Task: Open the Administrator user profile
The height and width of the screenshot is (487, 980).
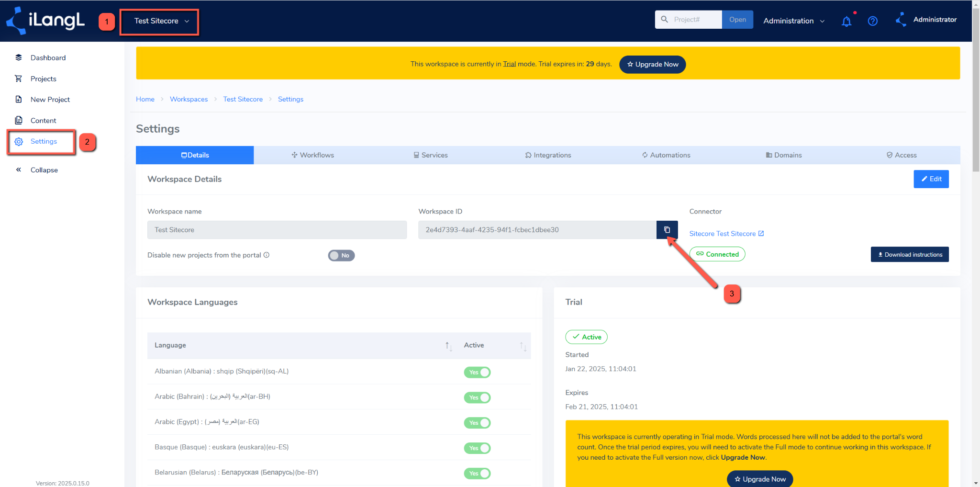Action: point(926,20)
